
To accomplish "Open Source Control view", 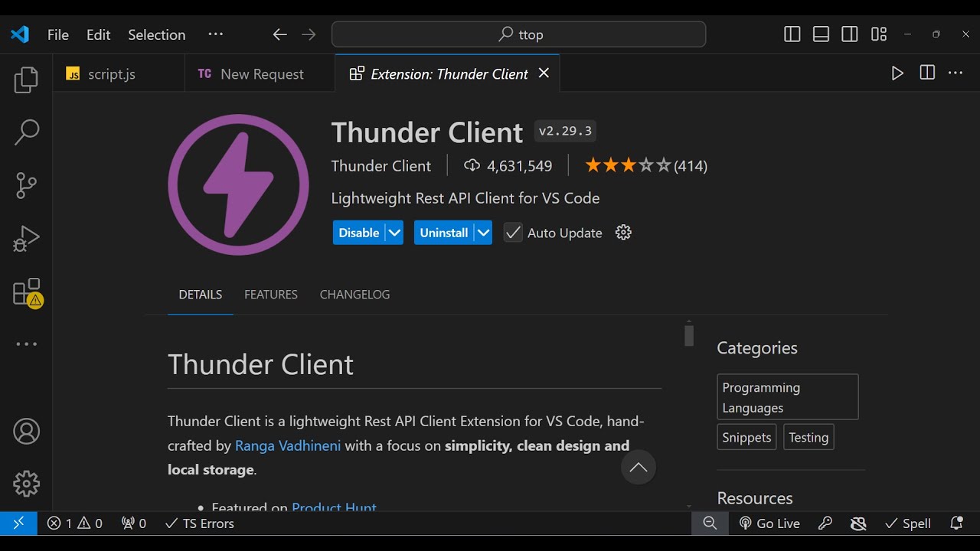I will pos(26,185).
